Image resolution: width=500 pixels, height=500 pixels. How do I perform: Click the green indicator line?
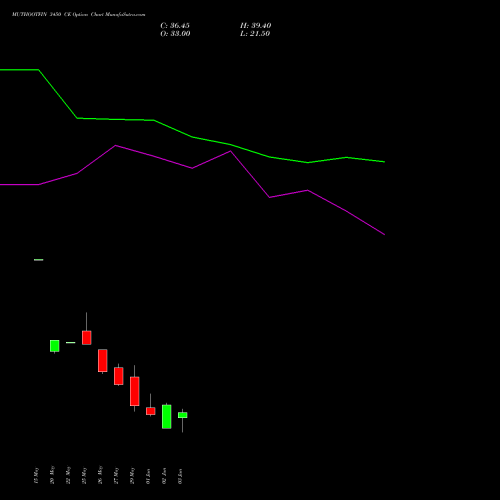192,137
